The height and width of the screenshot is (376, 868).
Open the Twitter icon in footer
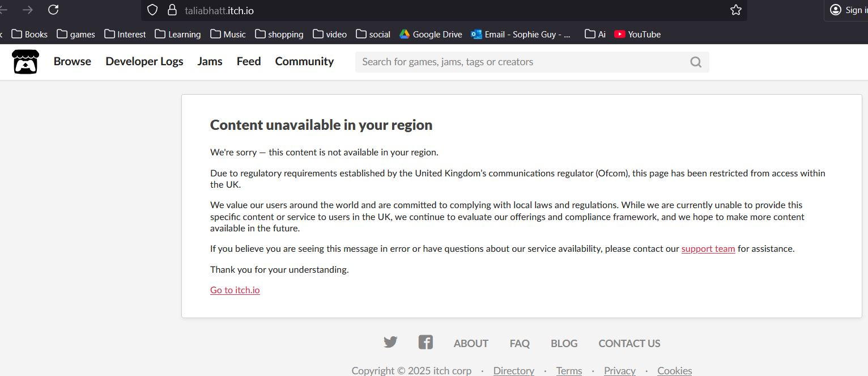(x=390, y=343)
